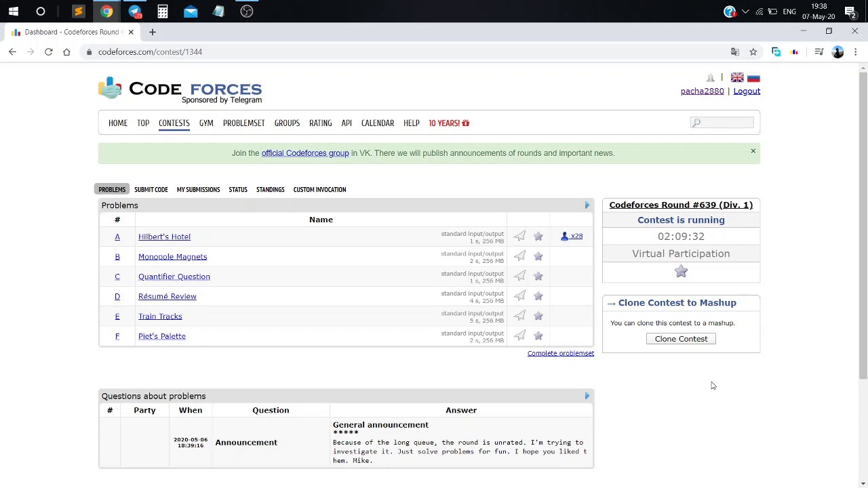
Task: Toggle favourite star under Virtual Participation
Action: tap(681, 272)
